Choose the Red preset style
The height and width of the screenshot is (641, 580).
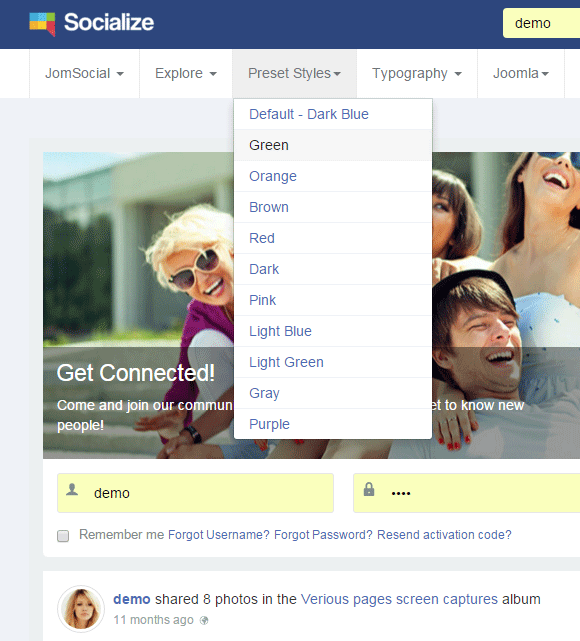[x=333, y=238]
